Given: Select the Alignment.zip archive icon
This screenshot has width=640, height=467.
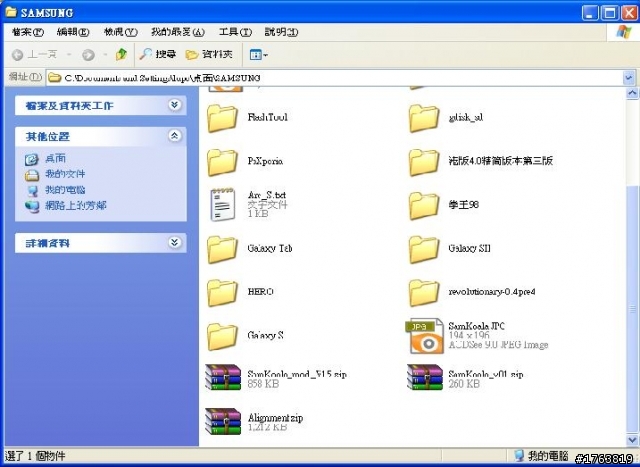Looking at the screenshot, I should click(223, 421).
